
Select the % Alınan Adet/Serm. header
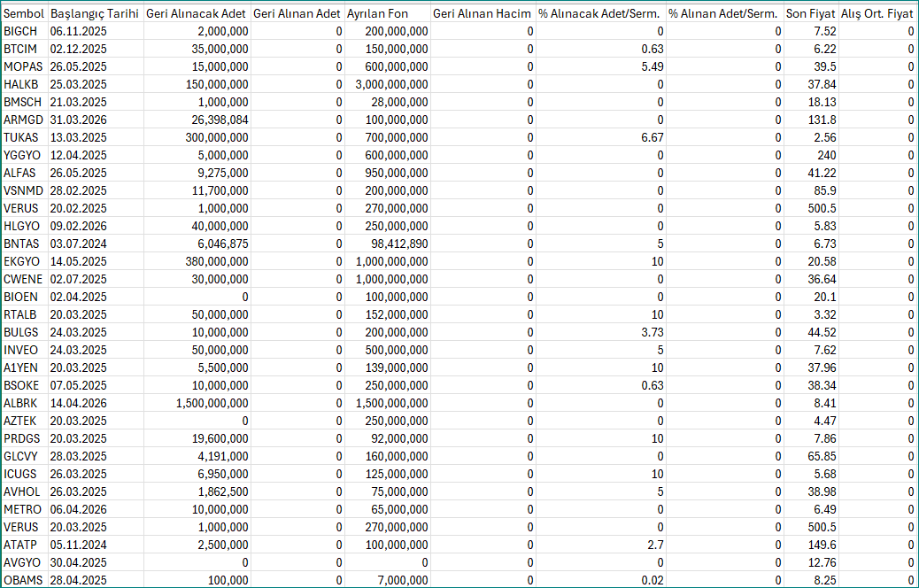[725, 13]
